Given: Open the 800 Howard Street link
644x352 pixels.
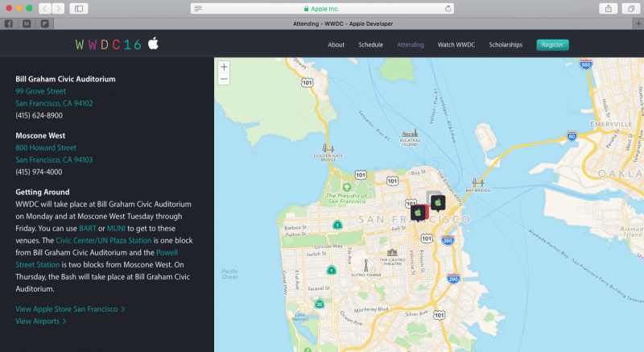Looking at the screenshot, I should click(x=46, y=147).
